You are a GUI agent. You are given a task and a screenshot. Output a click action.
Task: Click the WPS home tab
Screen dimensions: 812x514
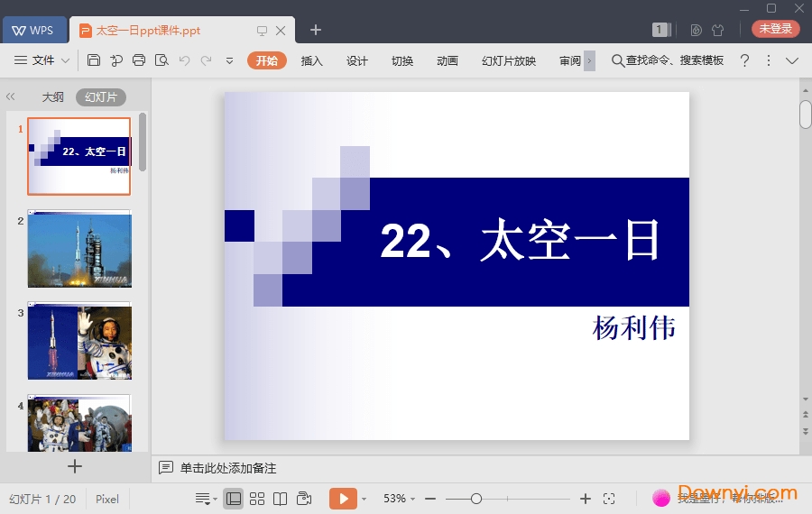point(34,30)
